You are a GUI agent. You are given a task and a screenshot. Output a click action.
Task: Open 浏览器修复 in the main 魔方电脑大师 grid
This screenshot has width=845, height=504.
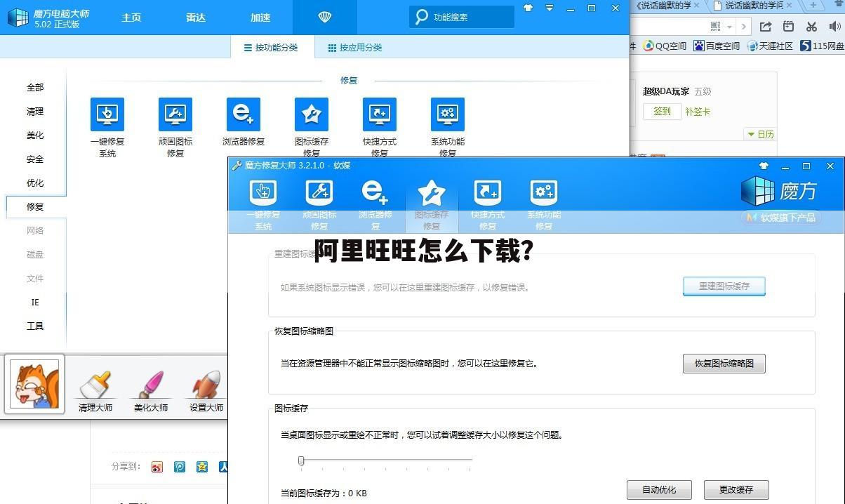(x=244, y=121)
